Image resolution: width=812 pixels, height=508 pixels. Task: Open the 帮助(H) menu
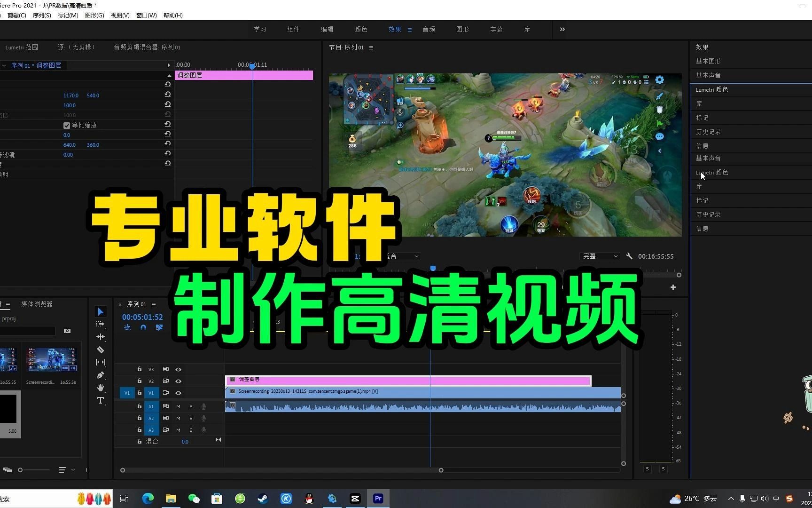click(x=173, y=15)
